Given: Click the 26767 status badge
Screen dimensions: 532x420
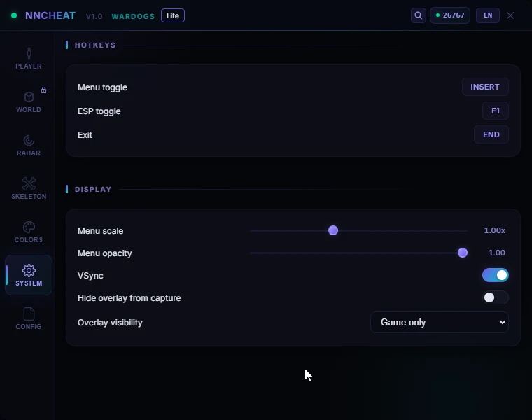Looking at the screenshot, I should pos(450,15).
